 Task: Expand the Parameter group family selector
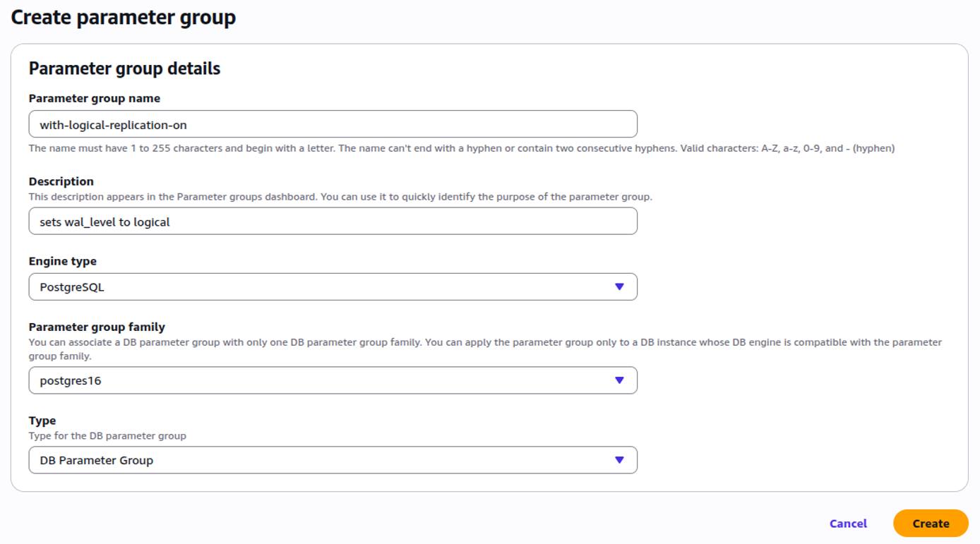coord(332,380)
